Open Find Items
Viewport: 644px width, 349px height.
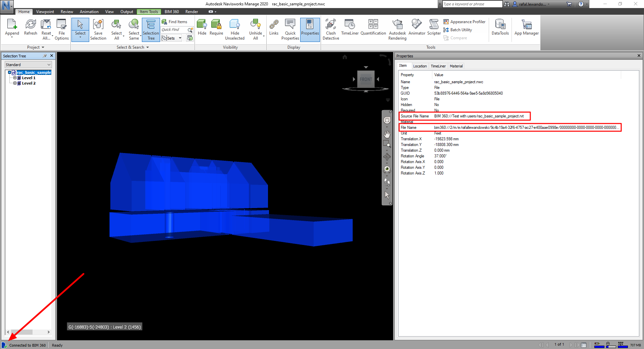point(174,22)
